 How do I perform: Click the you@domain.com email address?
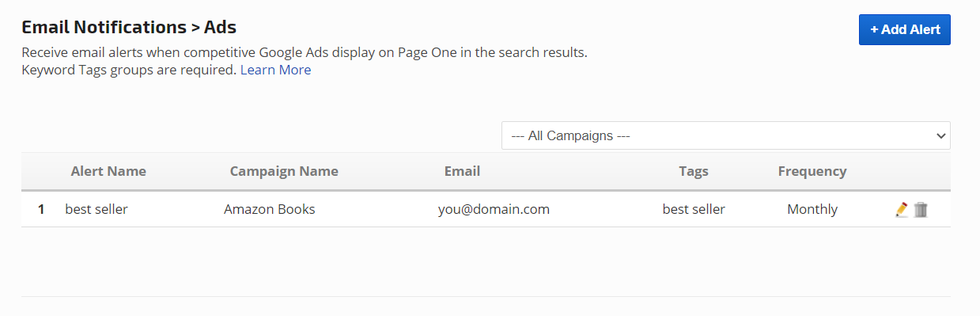click(x=494, y=209)
